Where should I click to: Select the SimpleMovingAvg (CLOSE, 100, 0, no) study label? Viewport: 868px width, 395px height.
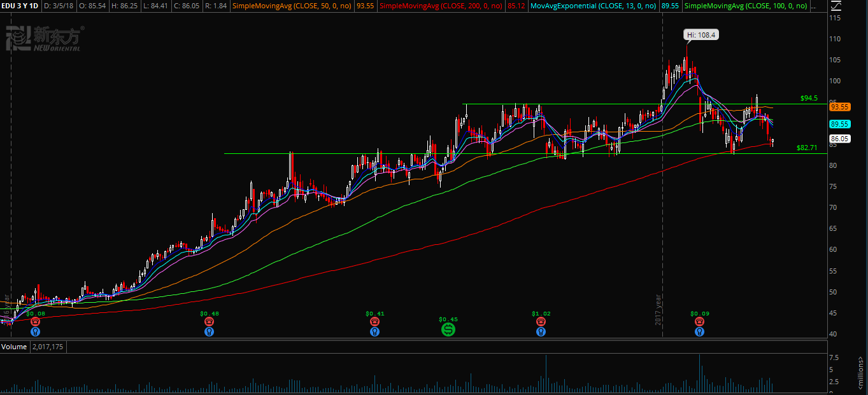746,6
